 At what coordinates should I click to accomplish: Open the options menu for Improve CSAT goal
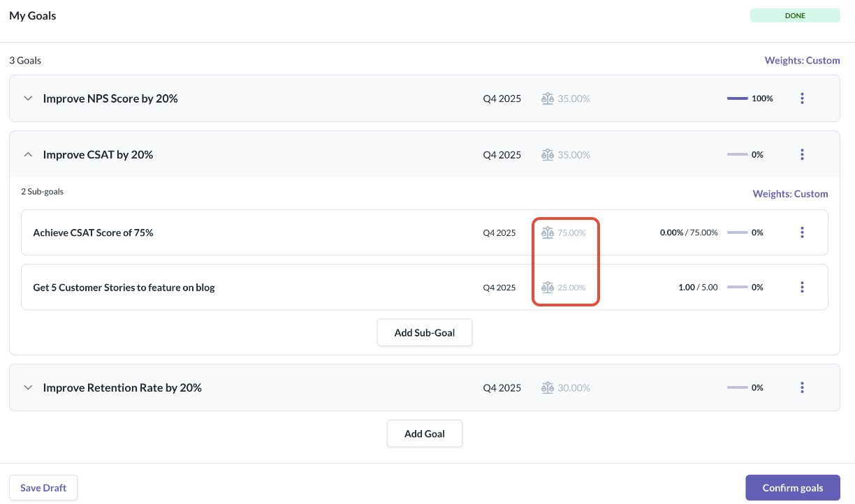[802, 154]
